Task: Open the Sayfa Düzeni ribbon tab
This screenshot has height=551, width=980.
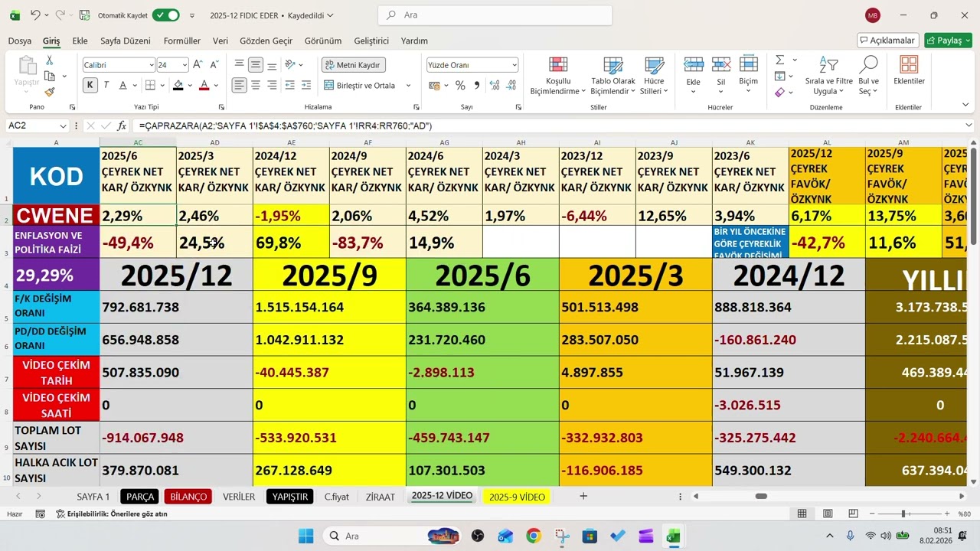Action: (126, 41)
